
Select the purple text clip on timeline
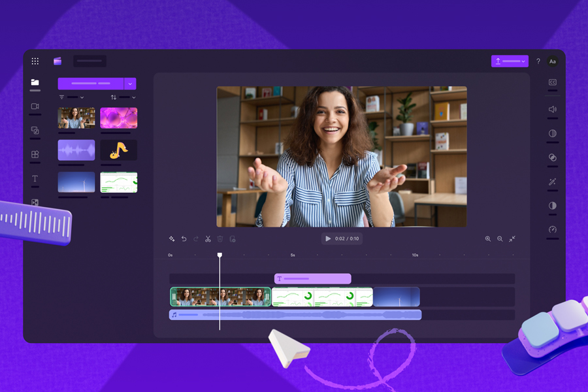pyautogui.click(x=313, y=279)
